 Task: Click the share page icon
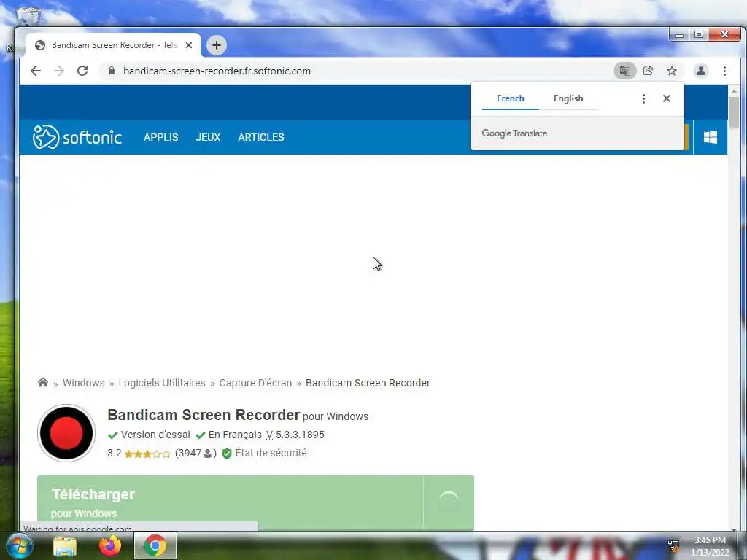648,71
